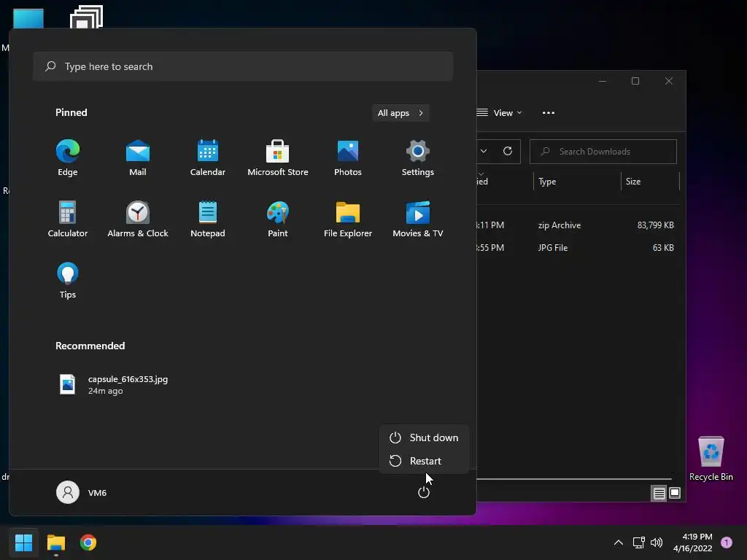The height and width of the screenshot is (560, 747).
Task: Open network status tray icon
Action: 639,542
